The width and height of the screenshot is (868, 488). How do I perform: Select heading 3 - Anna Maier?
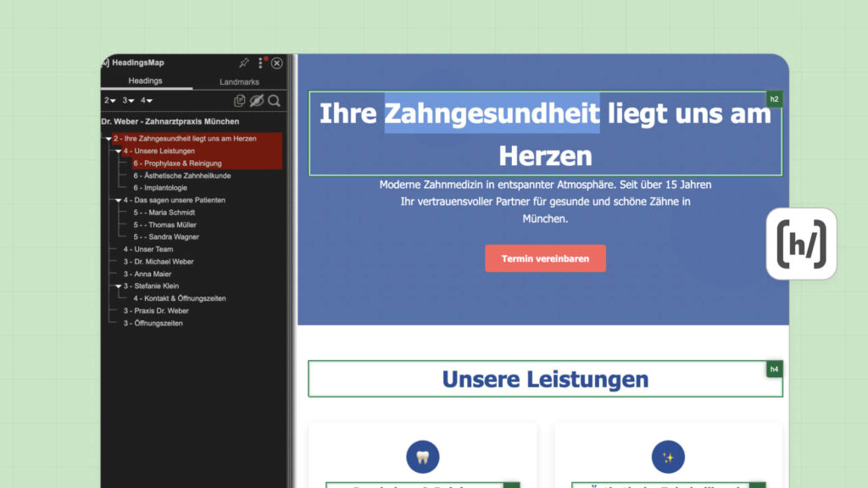click(x=147, y=274)
